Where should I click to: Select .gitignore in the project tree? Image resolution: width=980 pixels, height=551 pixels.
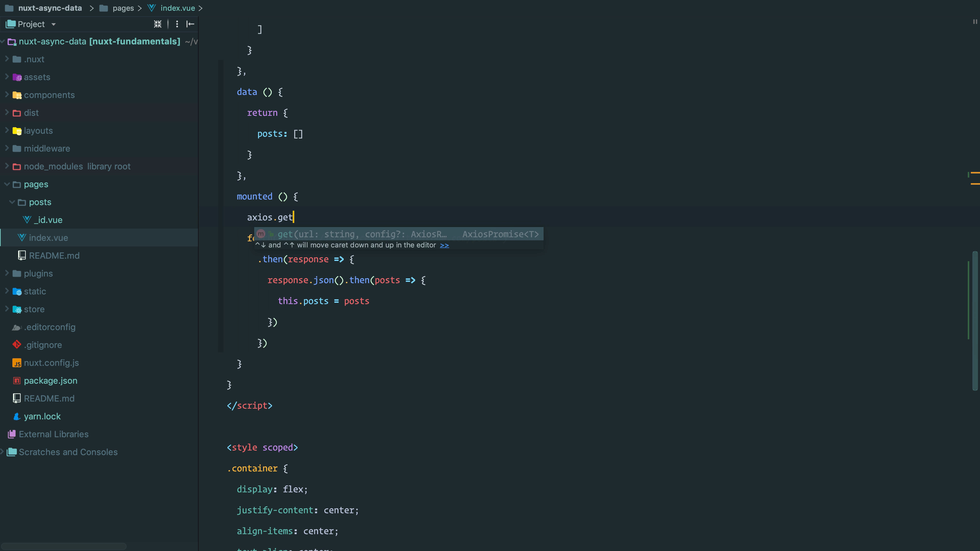tap(43, 345)
